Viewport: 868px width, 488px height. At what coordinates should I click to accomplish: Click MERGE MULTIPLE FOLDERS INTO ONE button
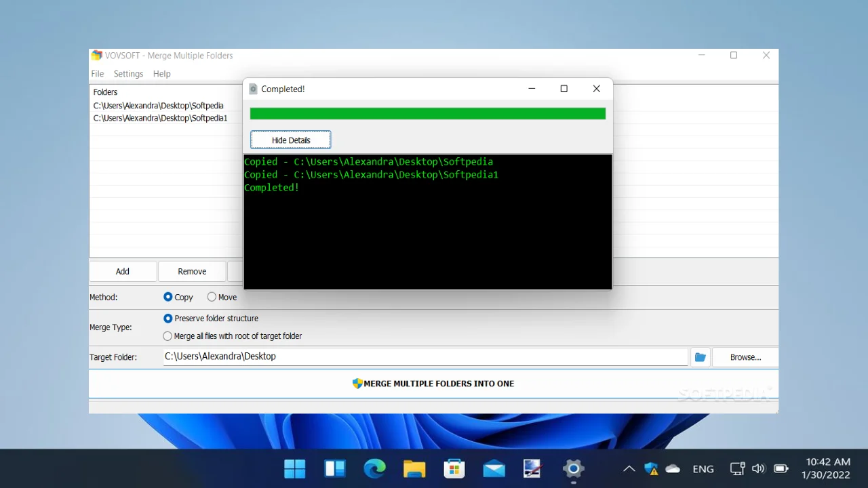point(433,384)
